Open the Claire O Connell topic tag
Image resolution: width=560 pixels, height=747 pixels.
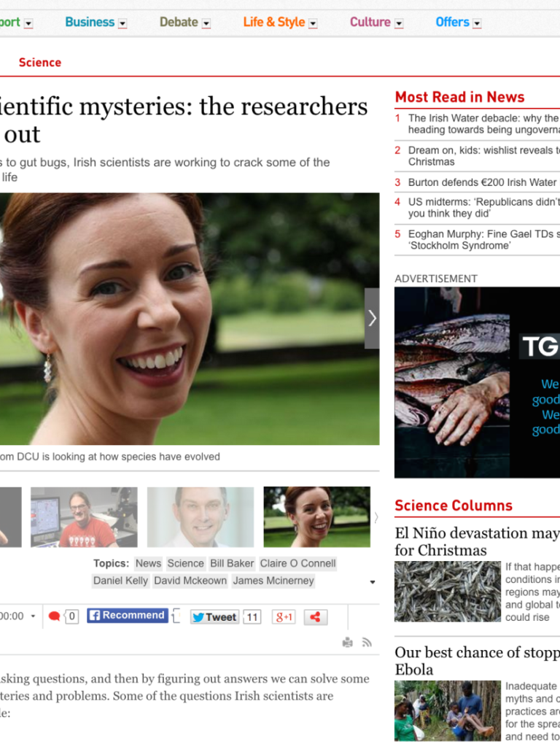point(297,563)
